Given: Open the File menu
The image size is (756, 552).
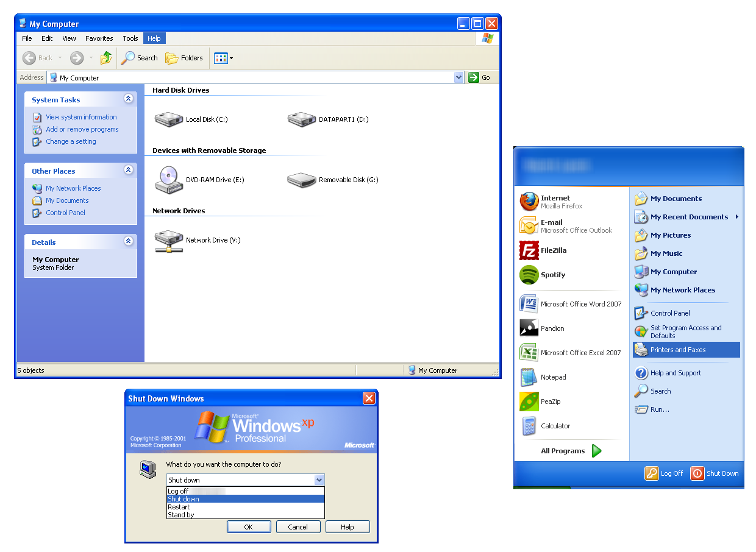Looking at the screenshot, I should 27,38.
